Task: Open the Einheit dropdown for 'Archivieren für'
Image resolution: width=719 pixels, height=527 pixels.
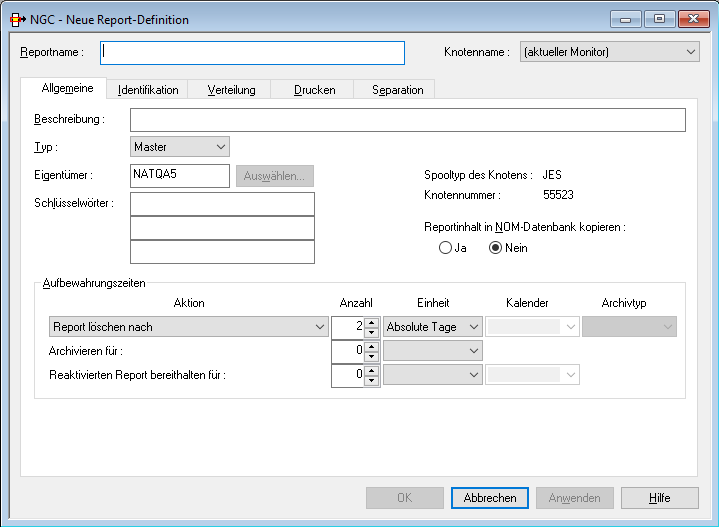Action: click(x=432, y=351)
